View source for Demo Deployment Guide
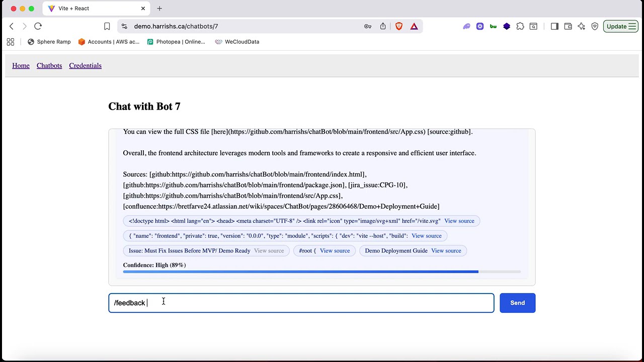 coord(446,251)
